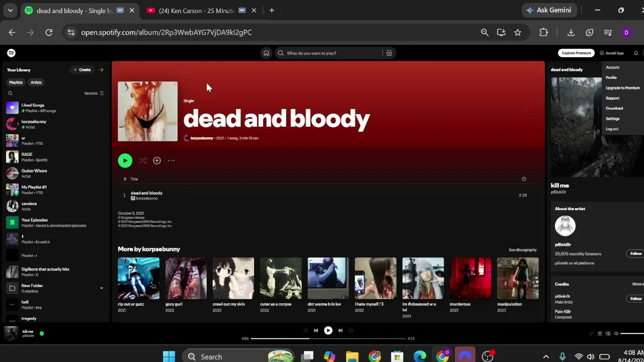
Task: Filter library by Artists
Action: point(36,82)
